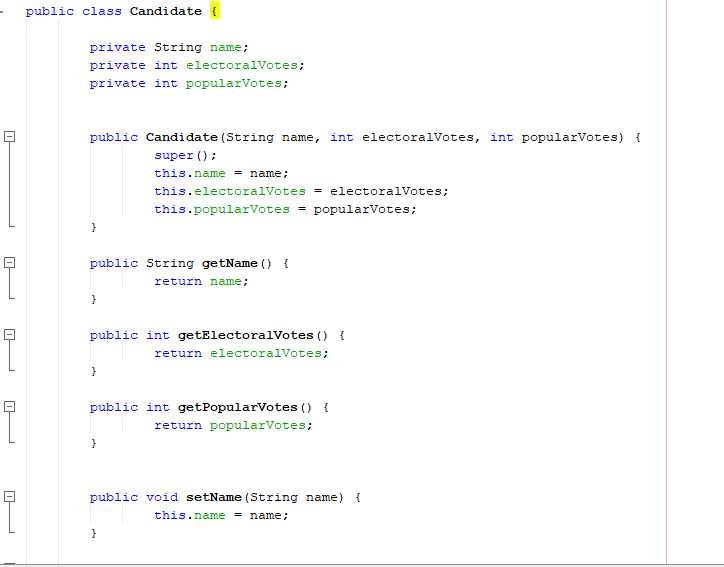Screen dimensions: 724x567
Task: Click the 'class' keyword in first line
Action: pos(102,12)
